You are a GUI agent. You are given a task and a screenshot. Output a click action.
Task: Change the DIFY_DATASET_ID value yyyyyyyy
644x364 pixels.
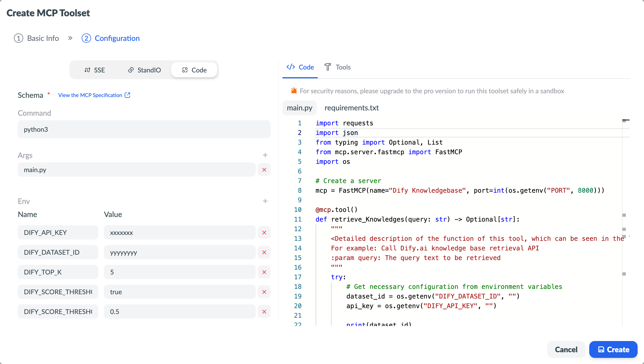pos(180,252)
